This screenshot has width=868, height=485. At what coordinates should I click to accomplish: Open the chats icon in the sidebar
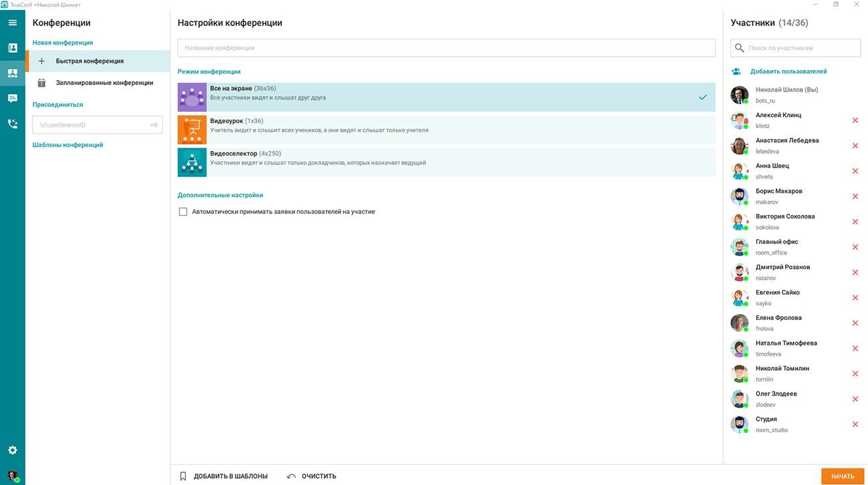[x=12, y=98]
